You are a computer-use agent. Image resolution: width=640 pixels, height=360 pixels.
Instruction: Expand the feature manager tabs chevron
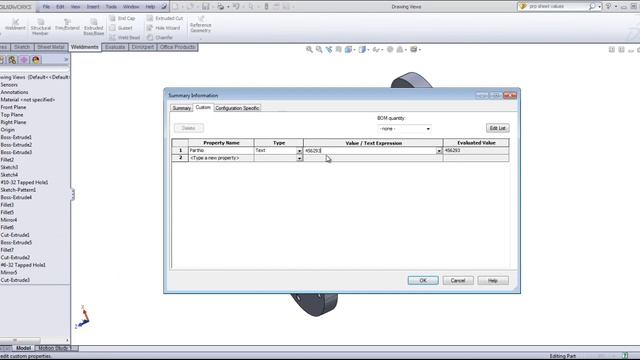[x=66, y=60]
